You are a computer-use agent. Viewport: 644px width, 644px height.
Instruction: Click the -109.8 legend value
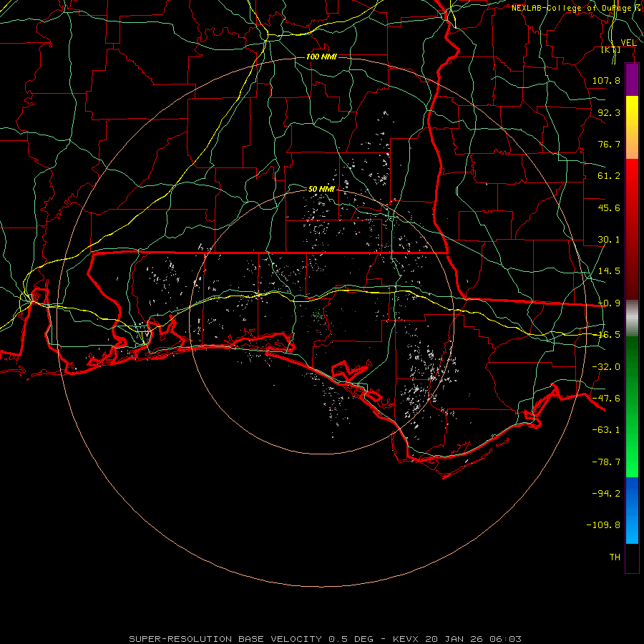[x=603, y=525]
